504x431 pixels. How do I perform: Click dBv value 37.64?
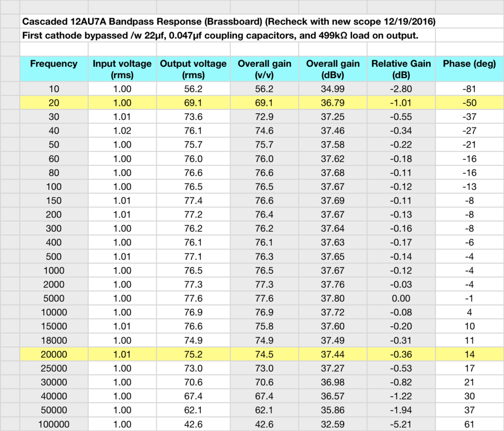pyautogui.click(x=333, y=228)
